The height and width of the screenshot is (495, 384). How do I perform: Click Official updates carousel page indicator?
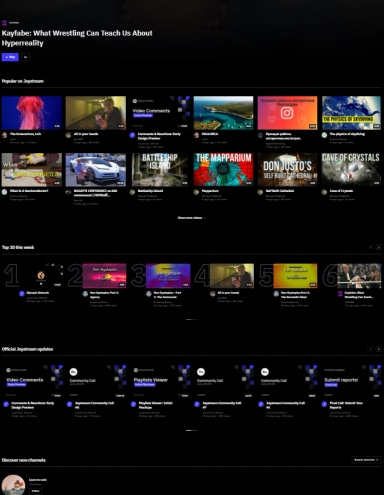click(x=191, y=430)
